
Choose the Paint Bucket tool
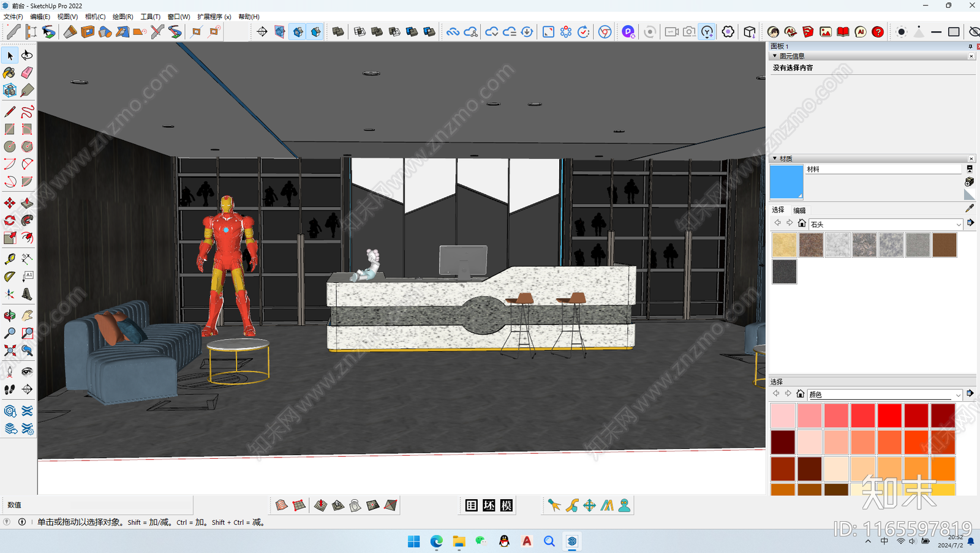point(10,73)
